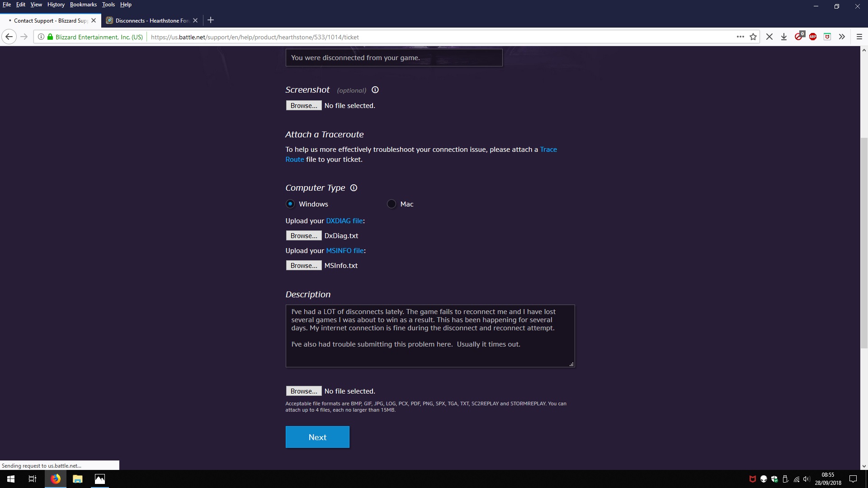Viewport: 868px width, 488px height.
Task: Click the Firefox taskbar icon
Action: pos(56,479)
